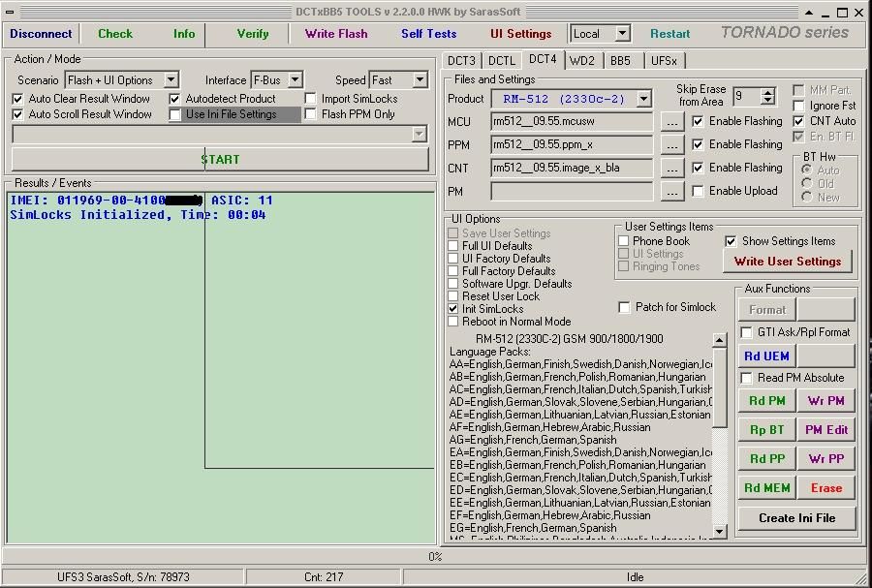Open the BB5 tab
The image size is (872, 588).
tap(621, 61)
